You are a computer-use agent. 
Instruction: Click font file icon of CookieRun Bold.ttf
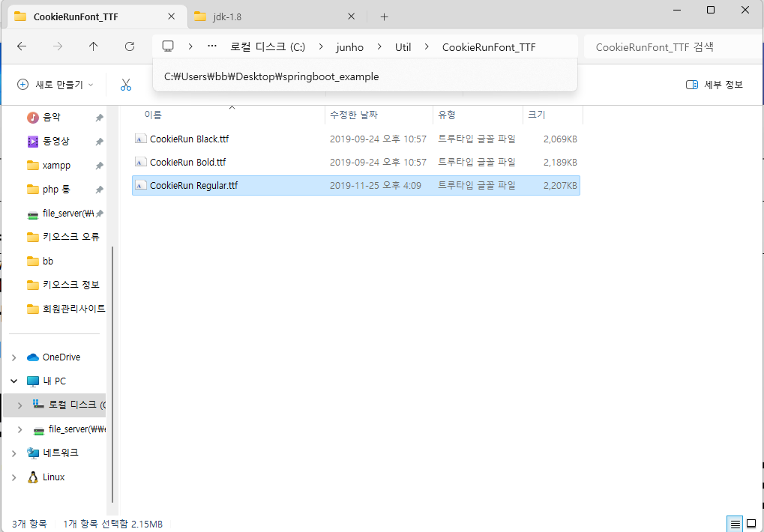[140, 162]
